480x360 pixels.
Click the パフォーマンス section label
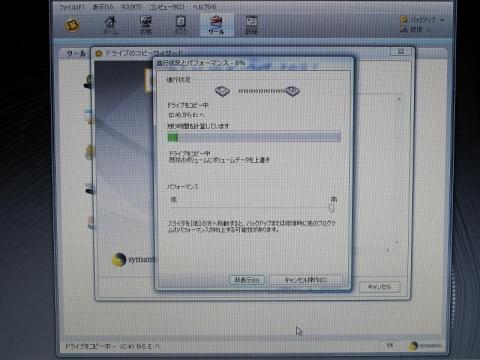pos(183,187)
